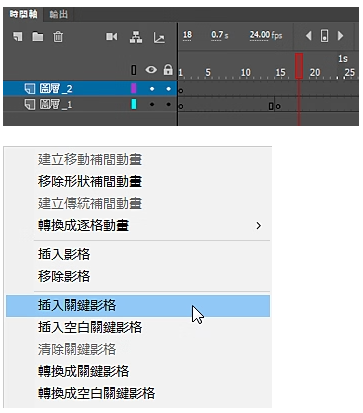Viewport: 363px width, 413px height.
Task: Hide 圖層_1 using its visibility dot
Action: [152, 104]
